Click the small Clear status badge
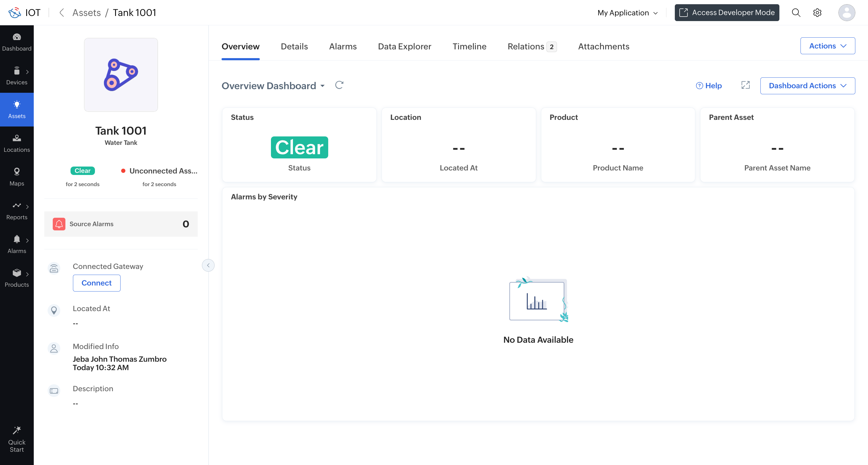Viewport: 868px width, 465px height. 83,171
